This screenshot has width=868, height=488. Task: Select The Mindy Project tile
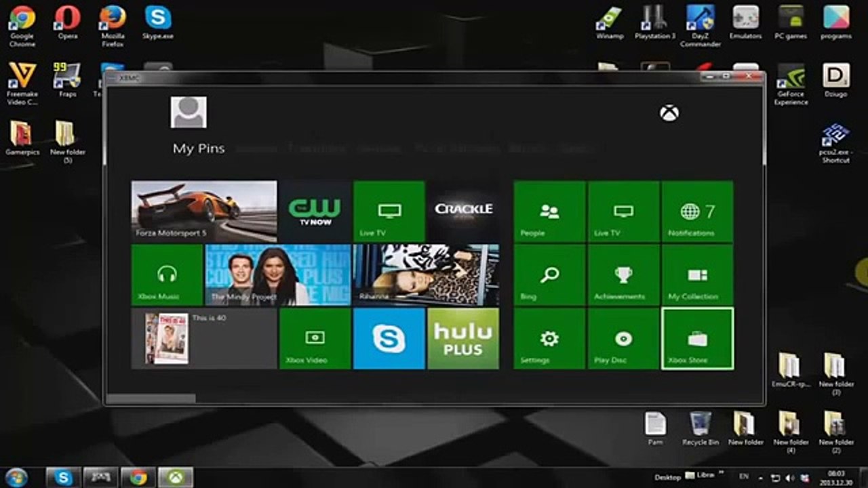(x=278, y=275)
